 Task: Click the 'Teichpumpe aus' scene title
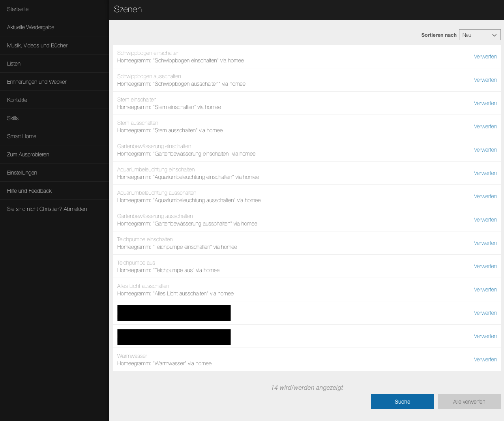click(136, 263)
